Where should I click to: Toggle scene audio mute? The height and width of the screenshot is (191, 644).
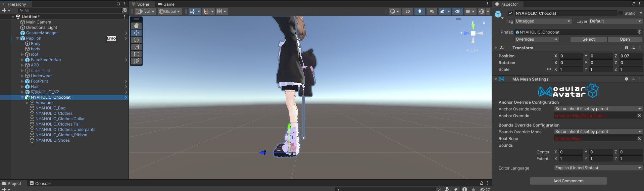coord(432,11)
